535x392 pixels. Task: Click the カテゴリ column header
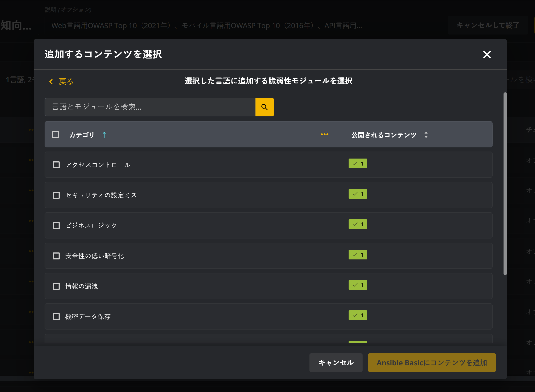point(82,135)
